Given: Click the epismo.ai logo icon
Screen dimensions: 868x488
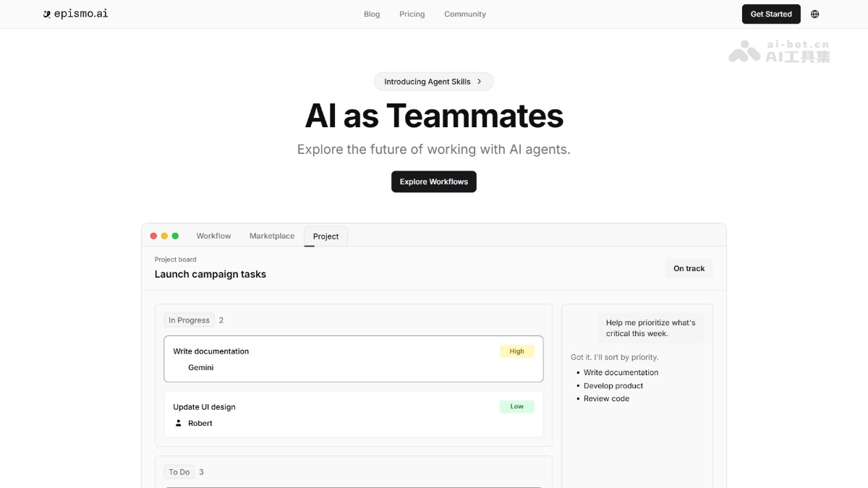Looking at the screenshot, I should click(x=47, y=14).
